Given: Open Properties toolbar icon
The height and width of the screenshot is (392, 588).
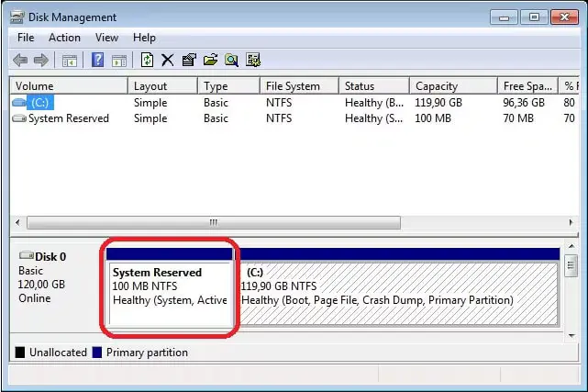Looking at the screenshot, I should (x=189, y=60).
